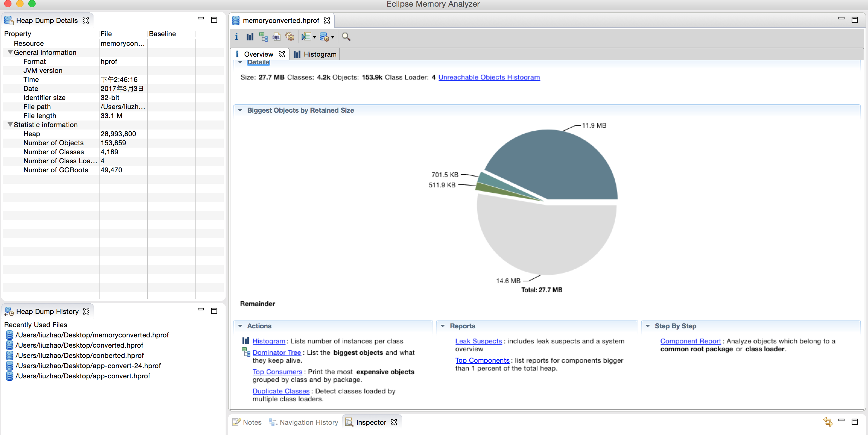Image resolution: width=868 pixels, height=435 pixels.
Task: Open app-convert-24.hprof from recent files
Action: click(x=88, y=366)
